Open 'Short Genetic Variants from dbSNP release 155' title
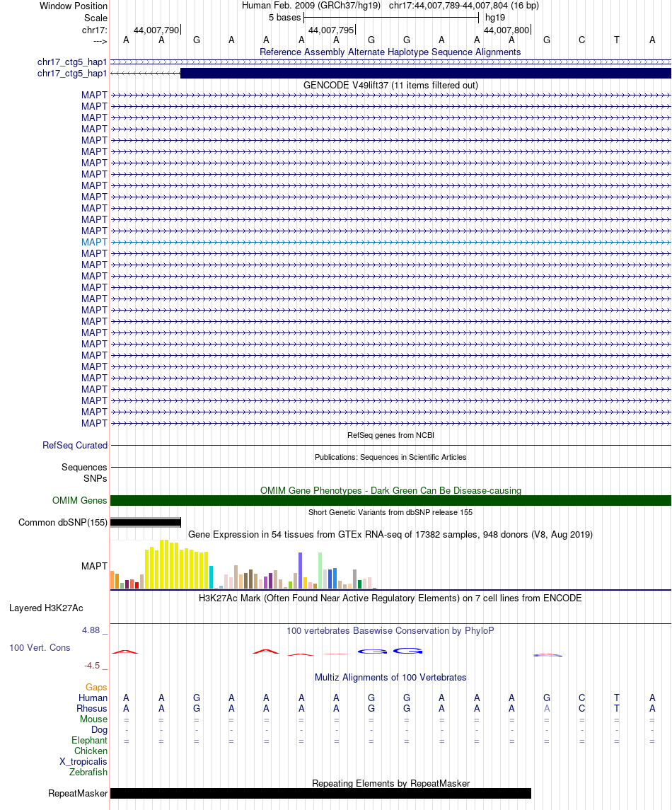Viewport: 672px width, 810px height. point(390,512)
